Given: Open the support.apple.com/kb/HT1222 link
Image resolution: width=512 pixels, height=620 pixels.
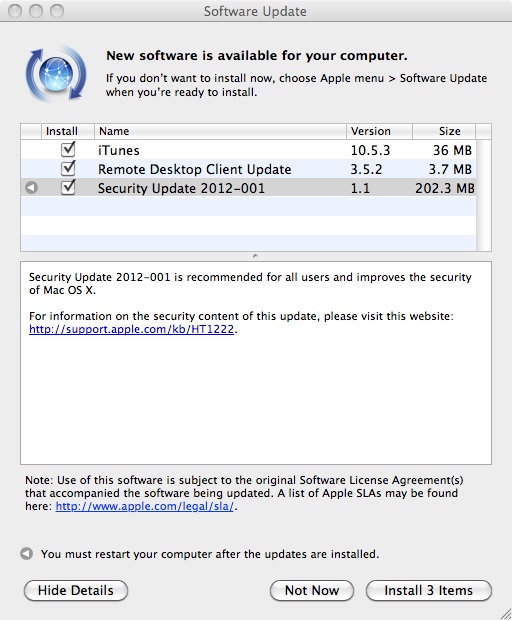Looking at the screenshot, I should click(x=131, y=329).
